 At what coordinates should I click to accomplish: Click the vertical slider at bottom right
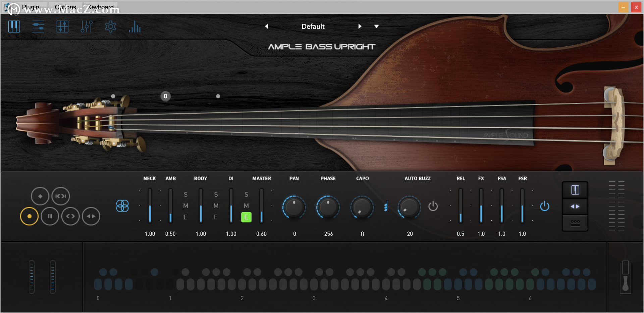pyautogui.click(x=625, y=277)
